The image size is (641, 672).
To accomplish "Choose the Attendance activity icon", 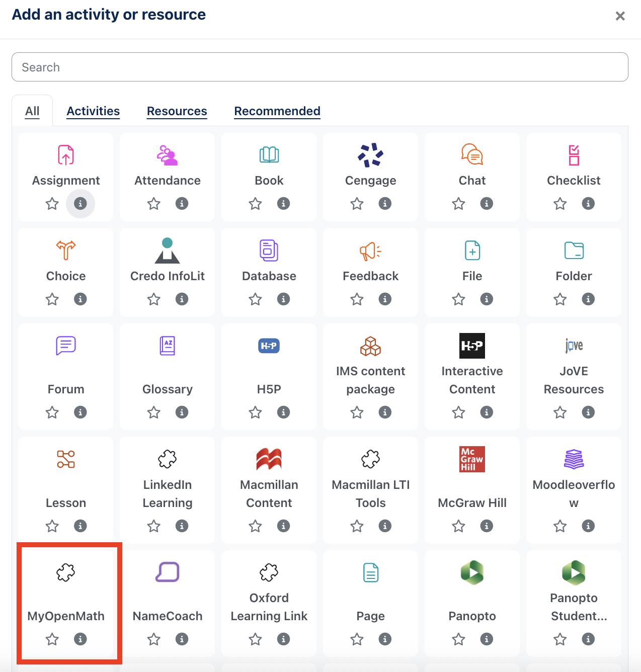I will tap(168, 155).
